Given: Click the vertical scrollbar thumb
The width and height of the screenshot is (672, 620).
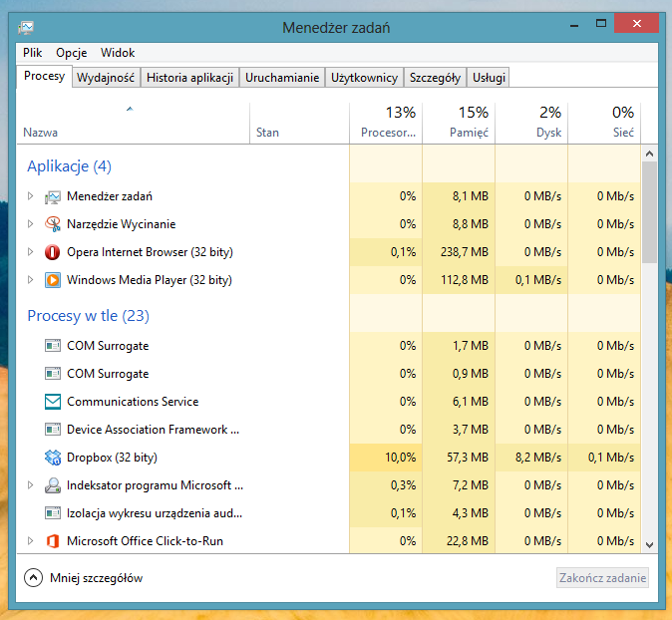Looking at the screenshot, I should coord(650,212).
